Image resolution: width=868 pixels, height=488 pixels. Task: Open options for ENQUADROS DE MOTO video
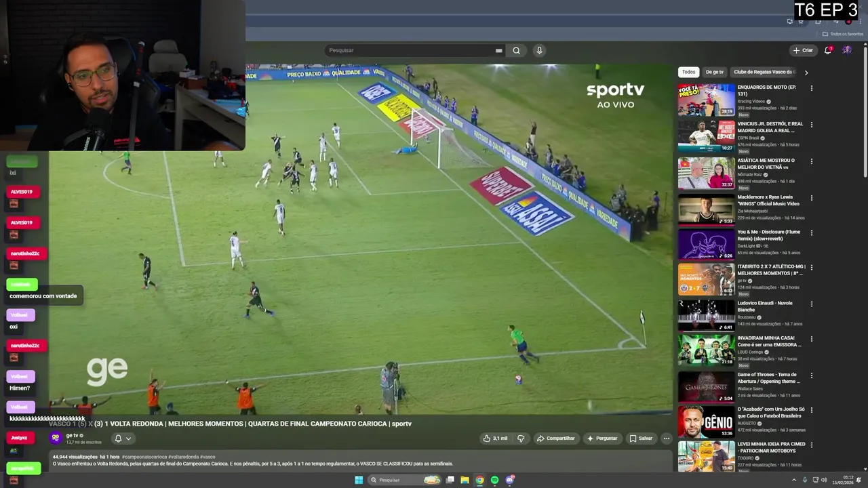coord(811,88)
